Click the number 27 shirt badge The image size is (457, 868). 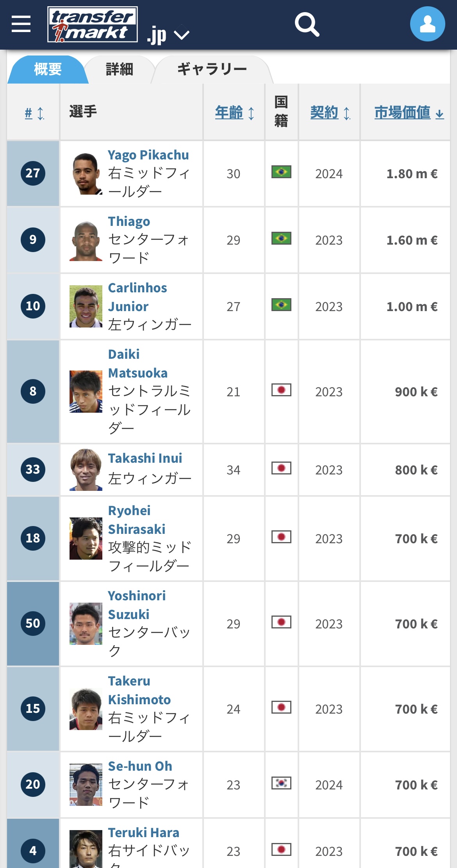tap(33, 173)
